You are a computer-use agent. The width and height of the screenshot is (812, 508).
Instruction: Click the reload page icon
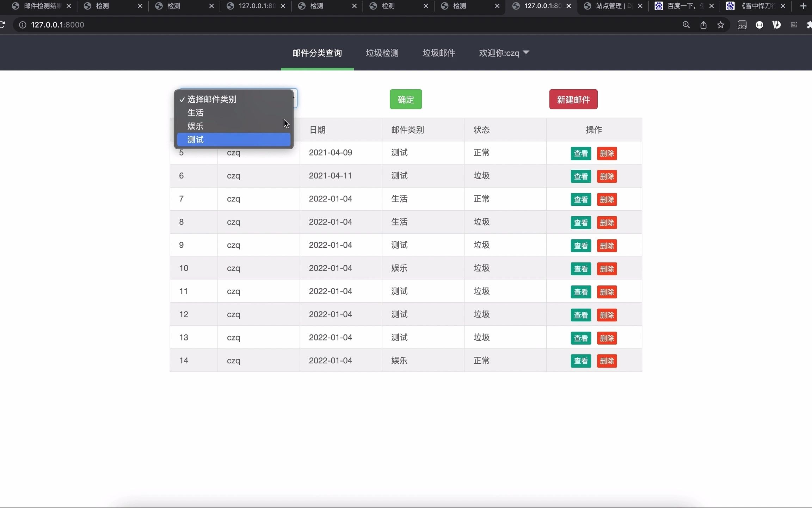point(2,25)
